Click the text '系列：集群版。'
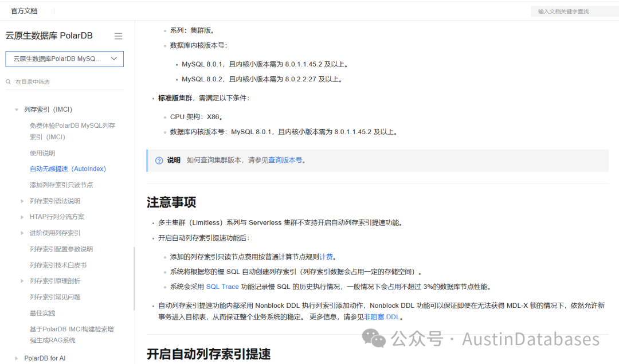This screenshot has height=364, width=619. [193, 30]
